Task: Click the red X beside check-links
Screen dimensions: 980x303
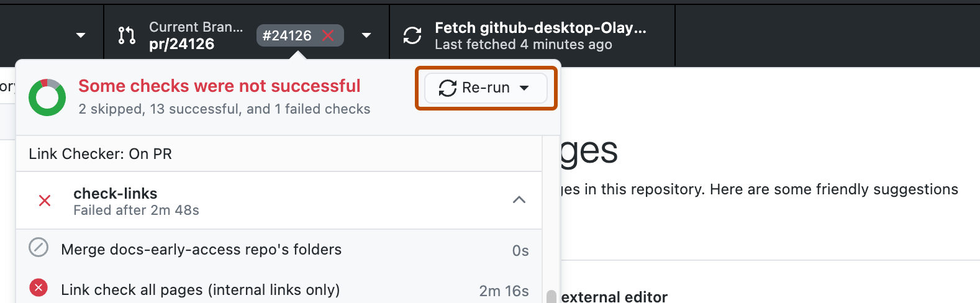Action: (45, 201)
